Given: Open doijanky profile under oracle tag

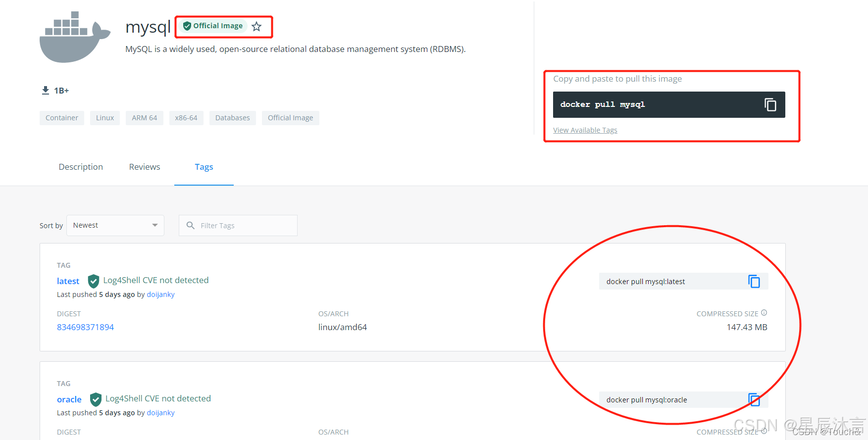Looking at the screenshot, I should 161,413.
